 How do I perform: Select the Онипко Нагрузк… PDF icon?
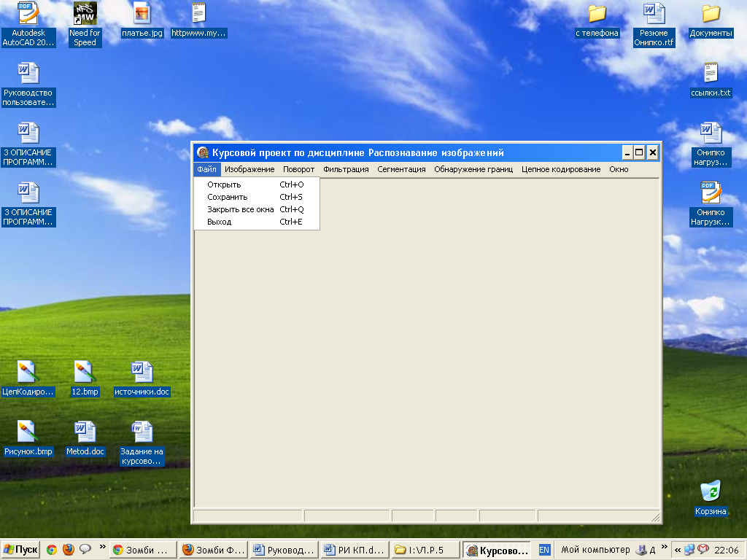click(711, 204)
